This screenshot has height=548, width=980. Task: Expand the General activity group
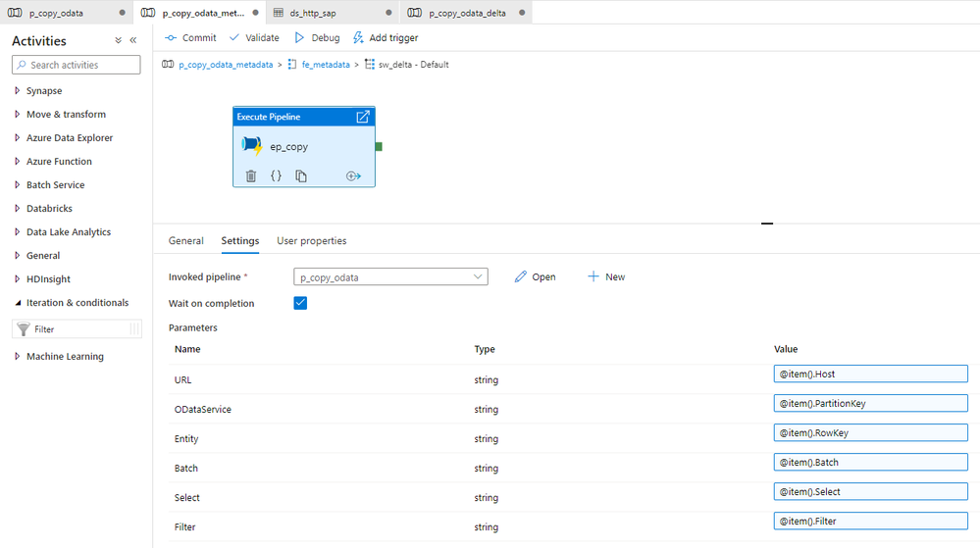point(17,256)
